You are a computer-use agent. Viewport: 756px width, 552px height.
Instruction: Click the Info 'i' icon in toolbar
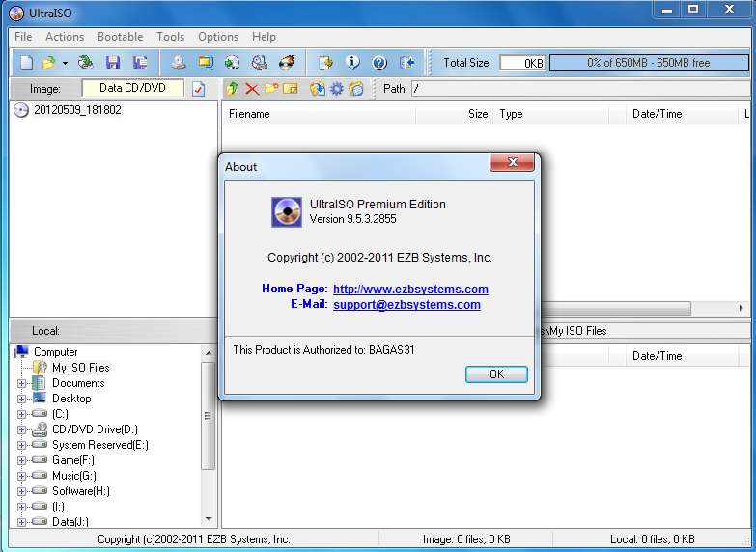click(x=353, y=63)
